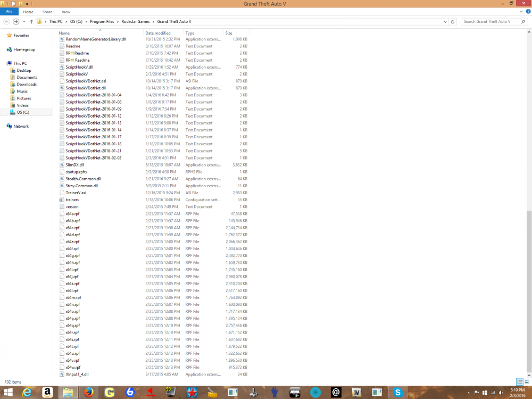
Task: Collapse the This PC tree in the sidebar
Action: (4, 63)
